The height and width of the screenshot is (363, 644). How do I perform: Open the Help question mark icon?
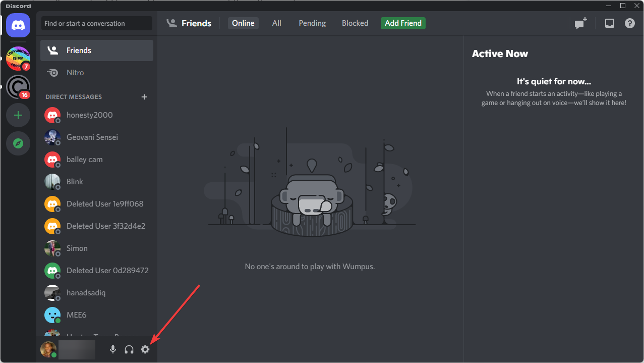click(x=630, y=23)
